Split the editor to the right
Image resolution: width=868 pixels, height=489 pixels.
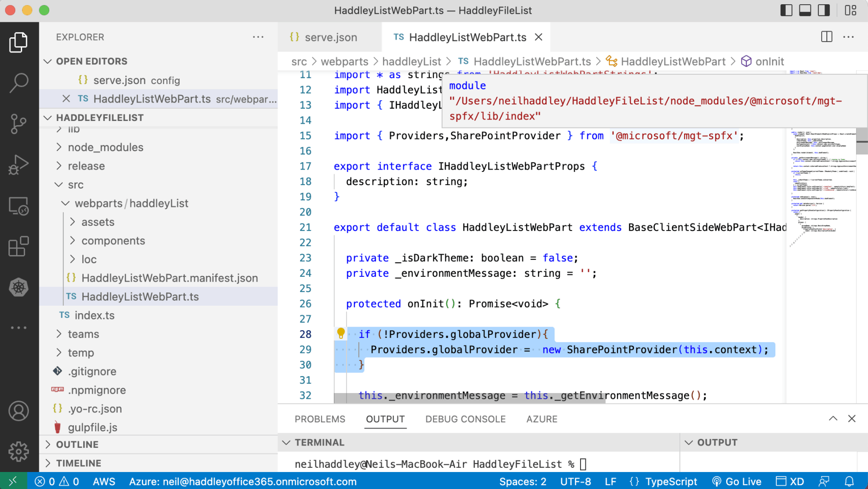[826, 37]
